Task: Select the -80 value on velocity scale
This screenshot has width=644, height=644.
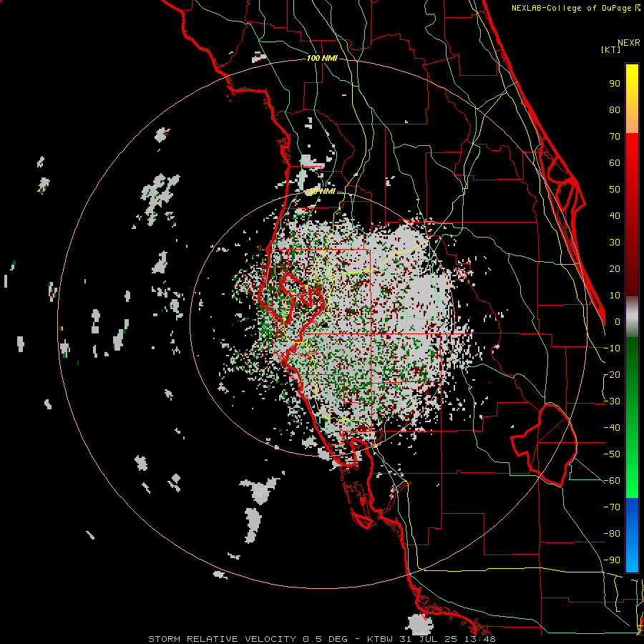Action: pyautogui.click(x=612, y=534)
